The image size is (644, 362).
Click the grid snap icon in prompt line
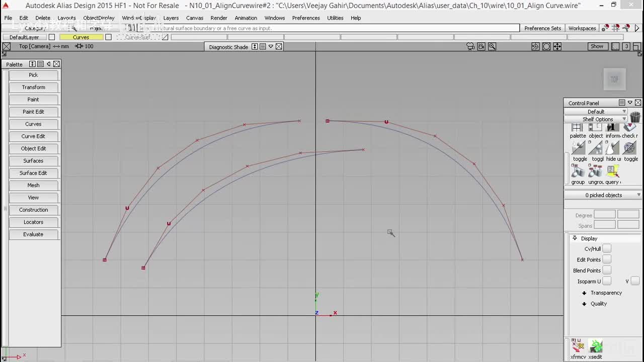(616, 28)
